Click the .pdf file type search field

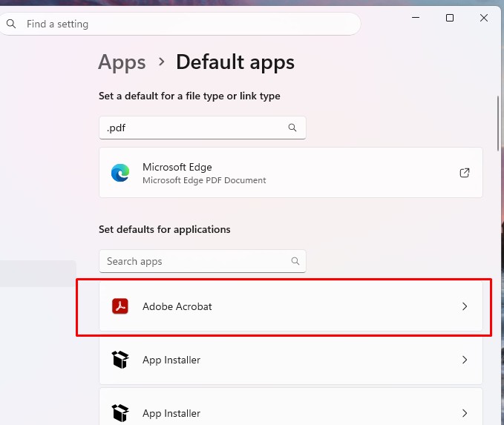203,128
